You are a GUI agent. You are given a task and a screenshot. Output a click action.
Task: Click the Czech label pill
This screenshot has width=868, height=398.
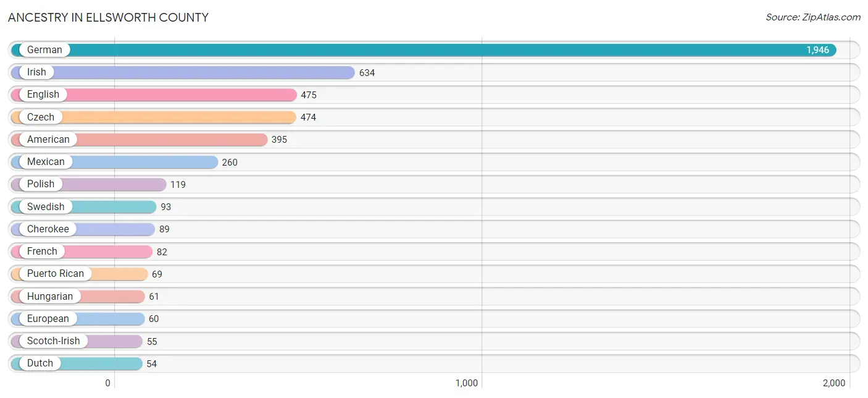40,117
